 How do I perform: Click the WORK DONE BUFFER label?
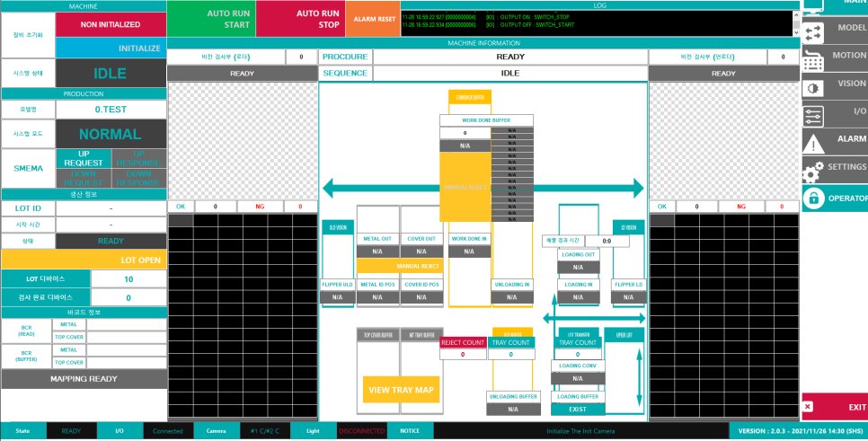pyautogui.click(x=486, y=120)
